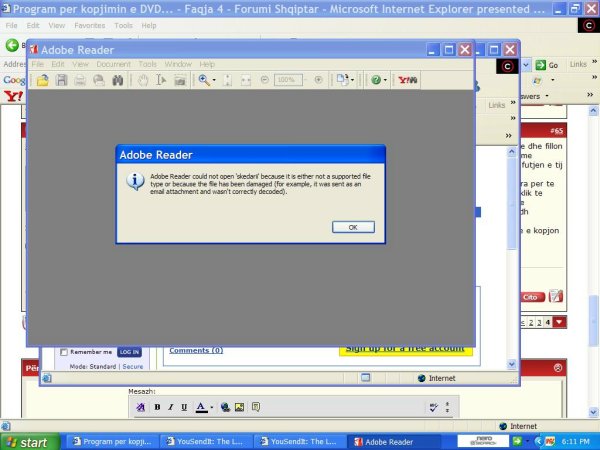The height and width of the screenshot is (450, 600).
Task: Expand the font color dropdown arrow
Action: click(212, 408)
